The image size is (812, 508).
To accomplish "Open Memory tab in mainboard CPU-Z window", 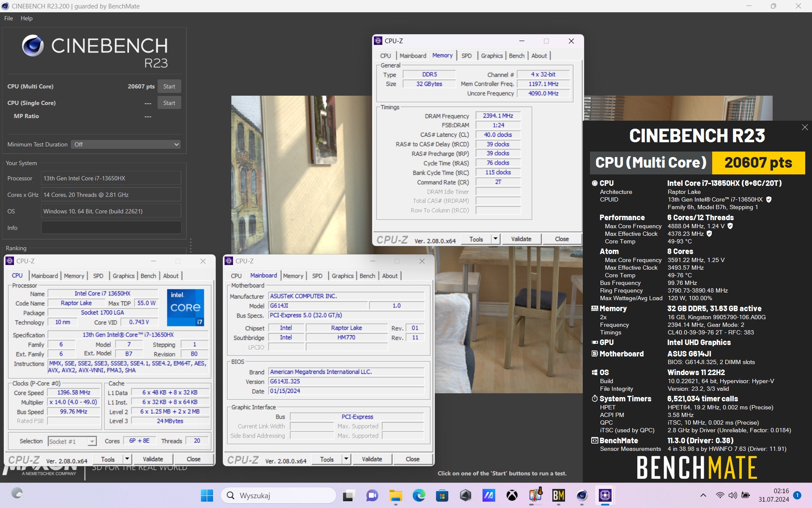I will pyautogui.click(x=293, y=276).
